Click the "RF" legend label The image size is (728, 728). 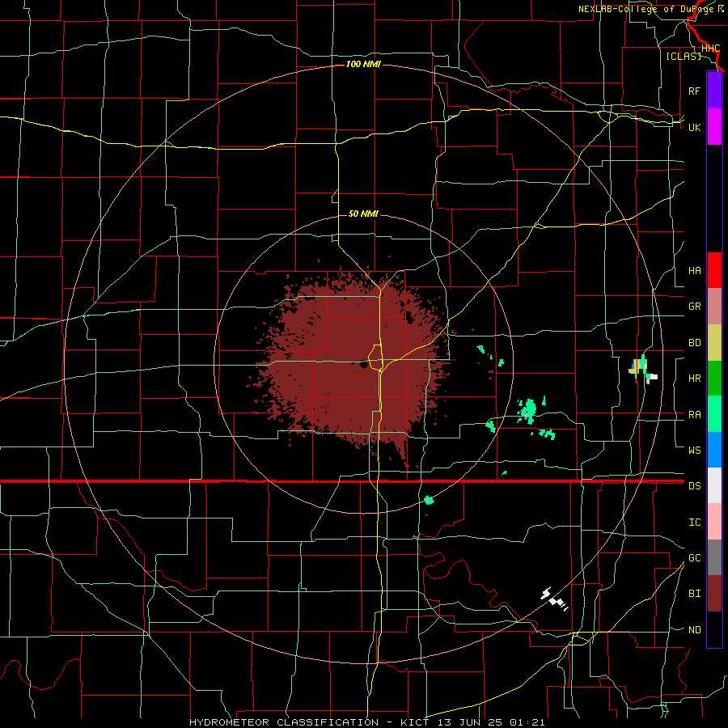pos(694,91)
